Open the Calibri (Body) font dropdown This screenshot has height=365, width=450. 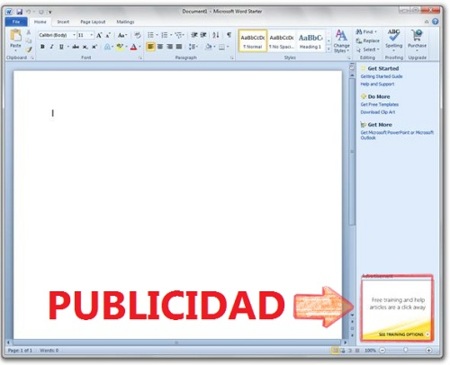click(x=74, y=35)
